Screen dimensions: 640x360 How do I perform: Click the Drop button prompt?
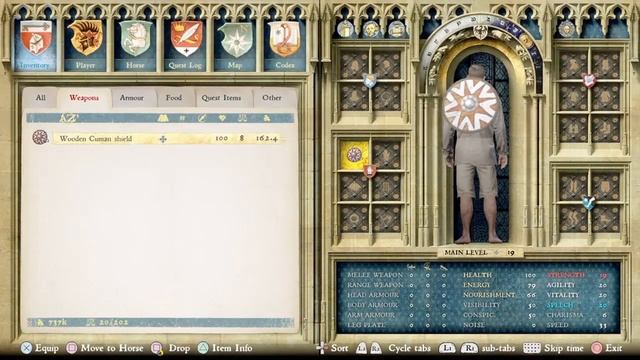[x=171, y=348]
